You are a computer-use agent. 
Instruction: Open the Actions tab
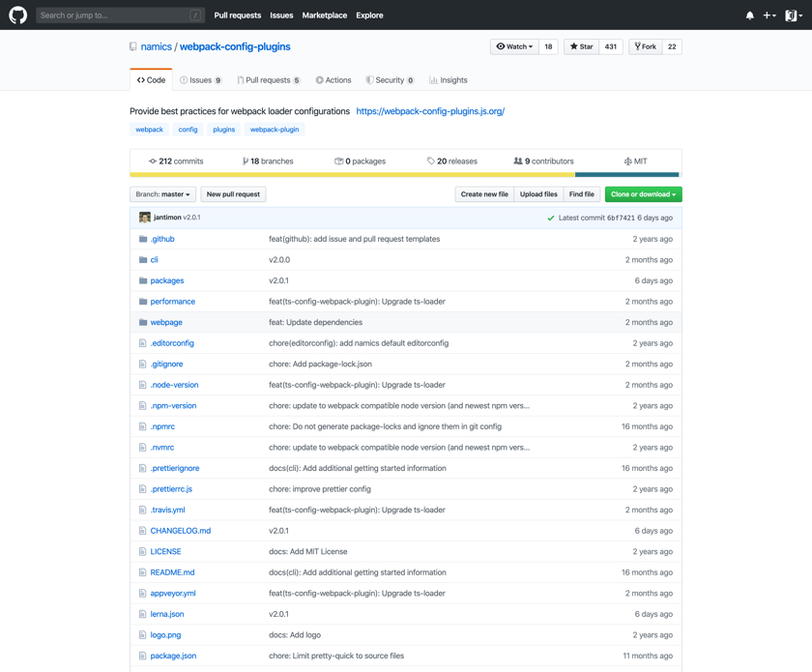(x=333, y=80)
